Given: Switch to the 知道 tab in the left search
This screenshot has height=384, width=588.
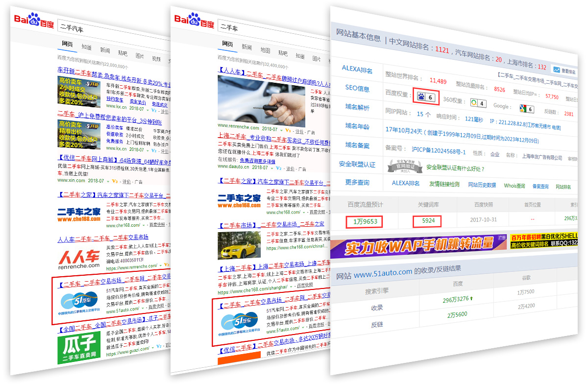Looking at the screenshot, I should tap(87, 47).
